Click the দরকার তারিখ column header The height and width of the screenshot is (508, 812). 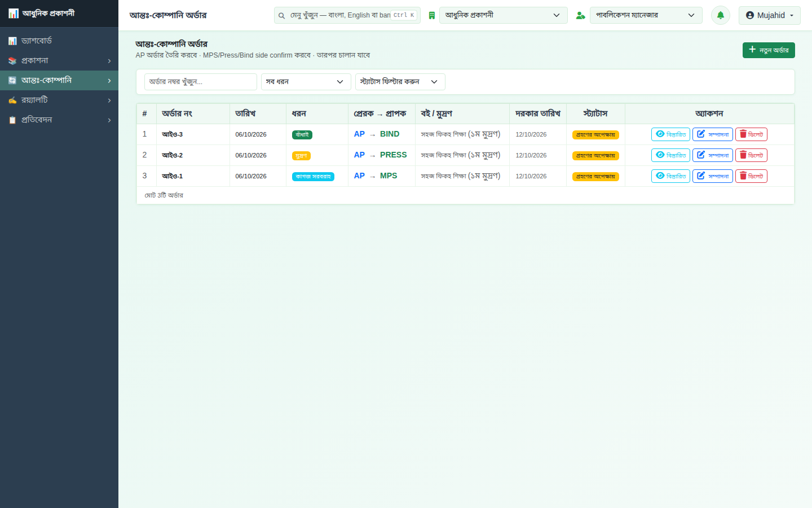538,113
